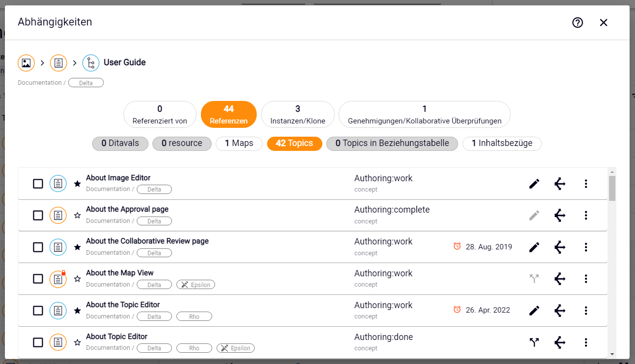Image resolution: width=635 pixels, height=364 pixels.
Task: Show dependencies arrow for About the Collaborative Review page
Action: pyautogui.click(x=560, y=247)
